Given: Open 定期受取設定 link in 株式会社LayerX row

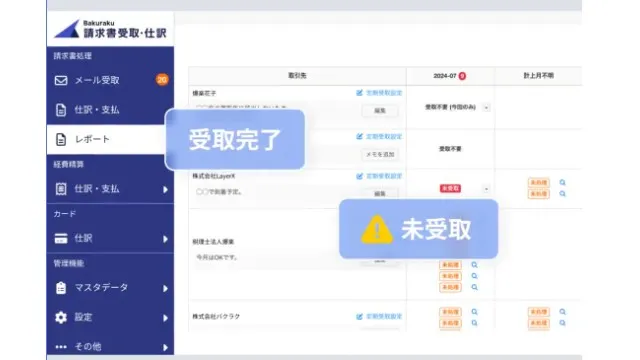Looking at the screenshot, I should coord(384,176).
